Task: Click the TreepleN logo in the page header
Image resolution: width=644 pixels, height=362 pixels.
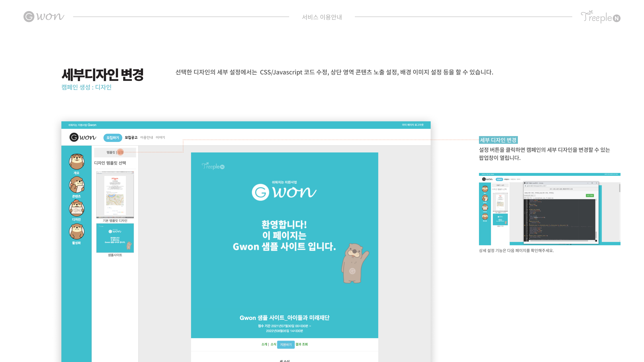Action: point(601,17)
